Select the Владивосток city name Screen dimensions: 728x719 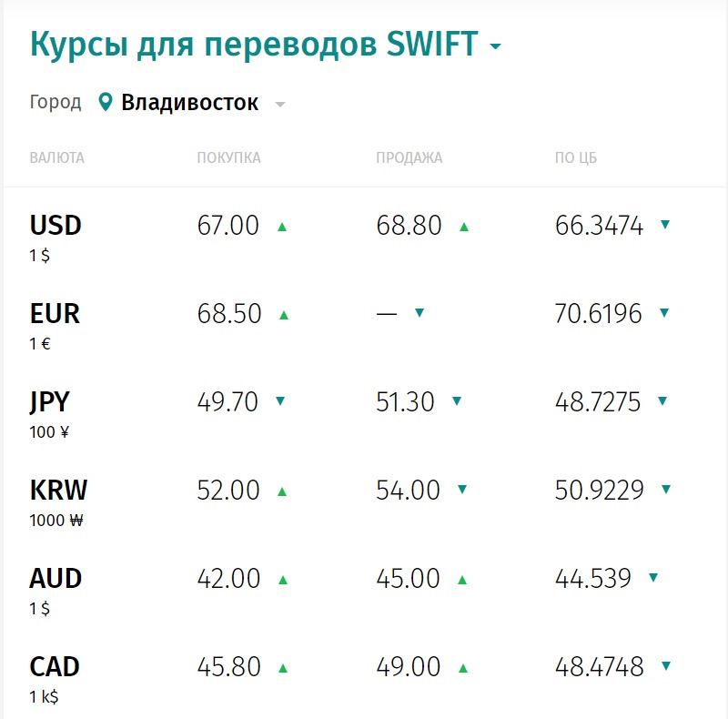190,102
